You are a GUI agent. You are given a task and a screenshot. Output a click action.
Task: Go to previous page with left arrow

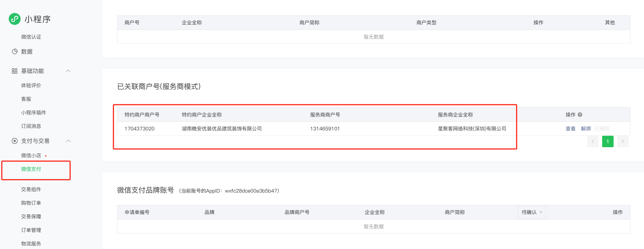pyautogui.click(x=593, y=141)
